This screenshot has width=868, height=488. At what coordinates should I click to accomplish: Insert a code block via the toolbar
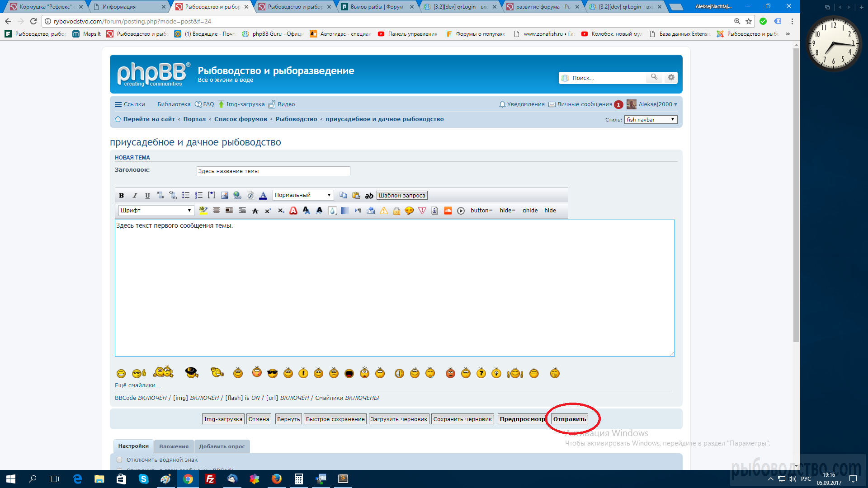[173, 195]
